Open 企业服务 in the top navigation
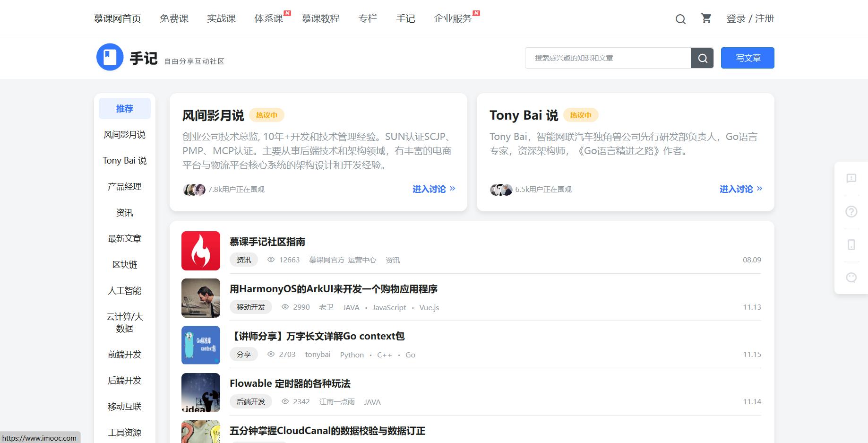This screenshot has height=443, width=868. (452, 18)
